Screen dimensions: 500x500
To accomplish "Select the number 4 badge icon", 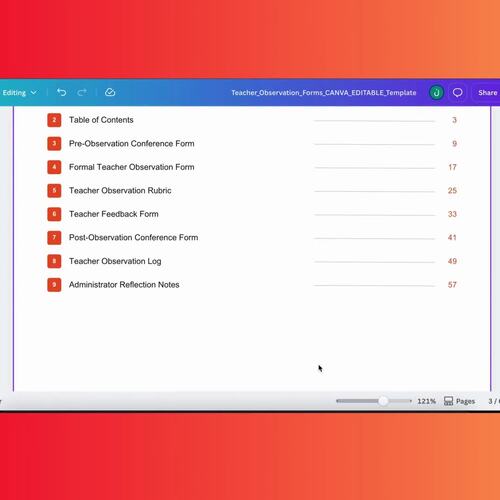I will click(54, 167).
